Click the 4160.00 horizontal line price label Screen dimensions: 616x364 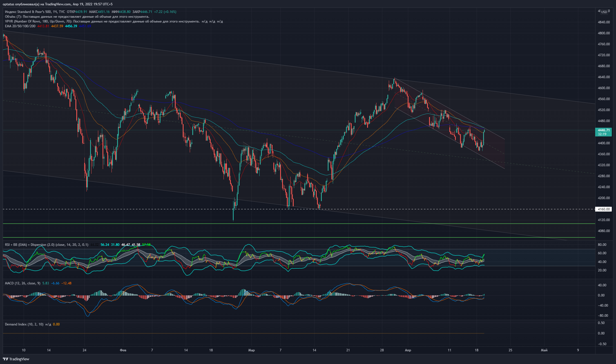click(604, 209)
